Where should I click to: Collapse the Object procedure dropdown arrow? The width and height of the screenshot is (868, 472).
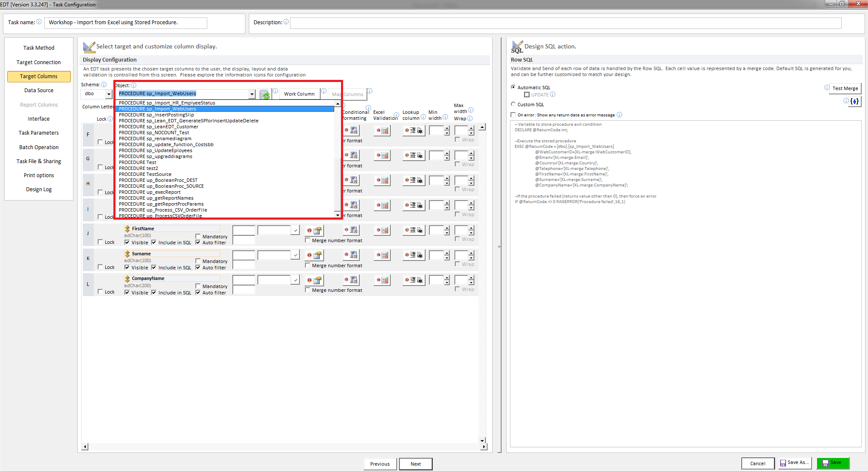point(252,94)
